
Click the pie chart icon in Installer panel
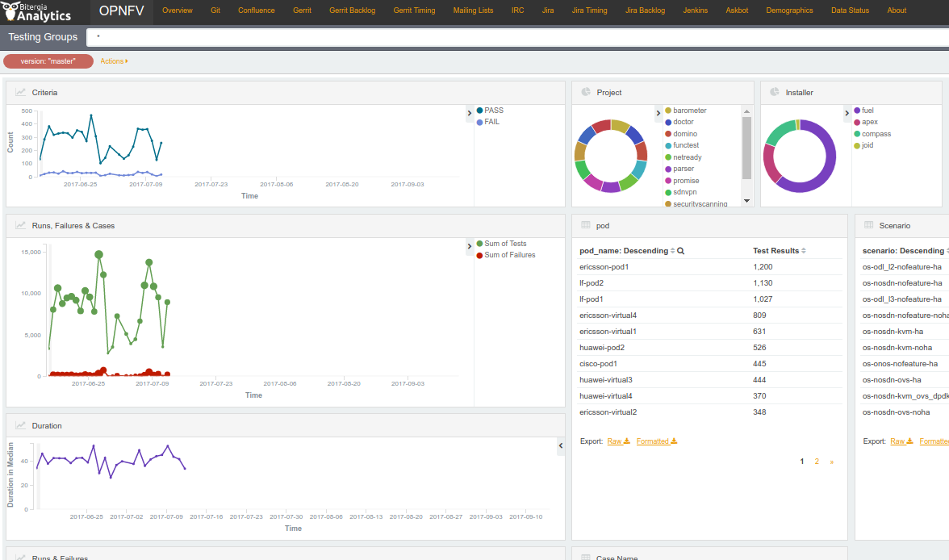pos(775,92)
